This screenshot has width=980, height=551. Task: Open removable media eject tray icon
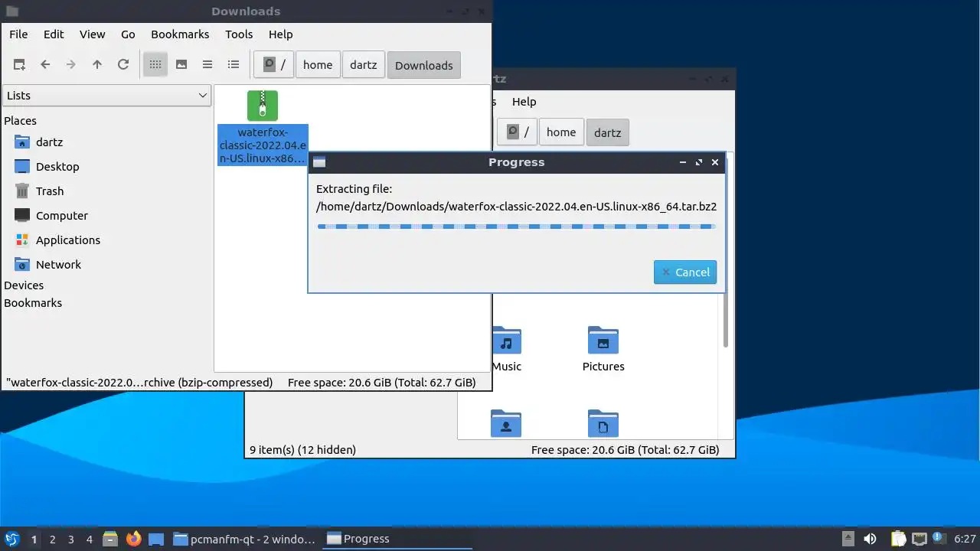coord(848,539)
